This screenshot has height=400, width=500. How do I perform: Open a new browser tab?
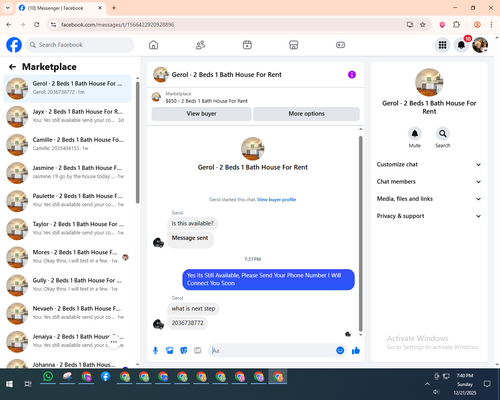coord(114,8)
